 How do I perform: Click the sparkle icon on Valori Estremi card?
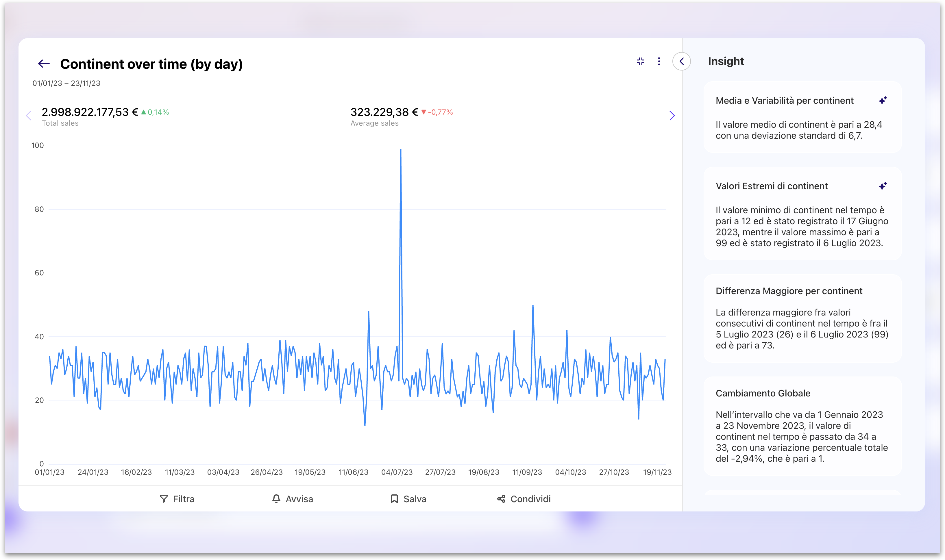click(882, 186)
